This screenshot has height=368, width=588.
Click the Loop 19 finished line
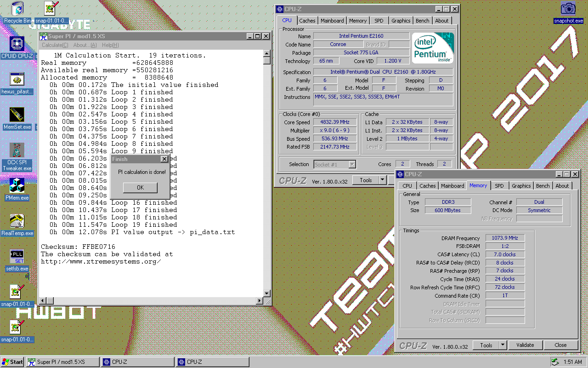pyautogui.click(x=113, y=225)
